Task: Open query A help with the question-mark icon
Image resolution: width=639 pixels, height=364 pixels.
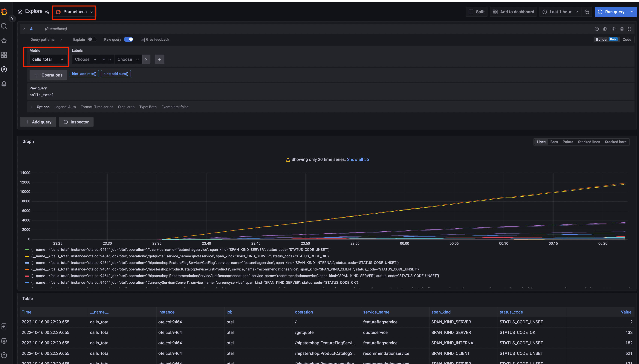Action: click(x=597, y=29)
